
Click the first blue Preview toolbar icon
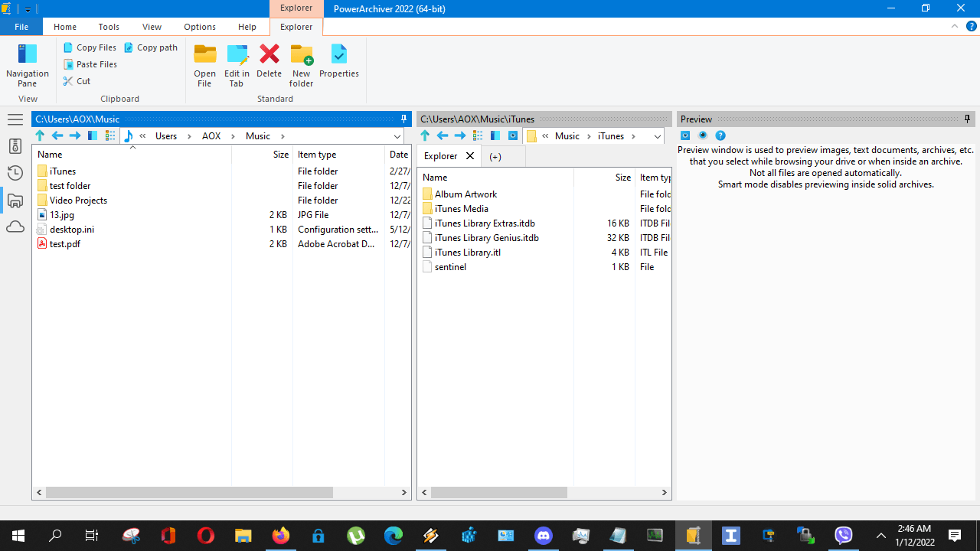click(x=685, y=135)
